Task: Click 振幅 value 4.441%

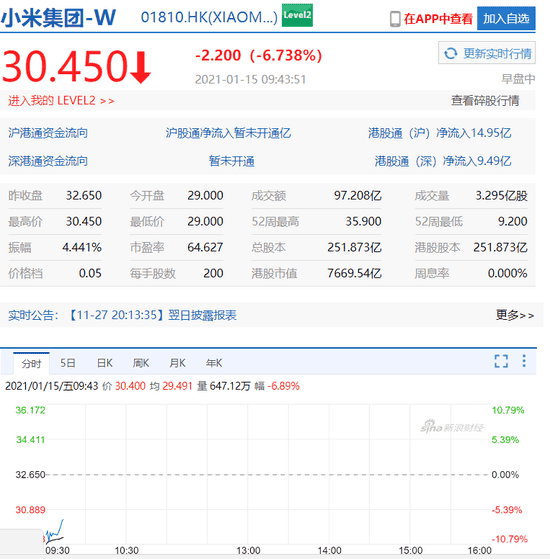Action: click(82, 247)
